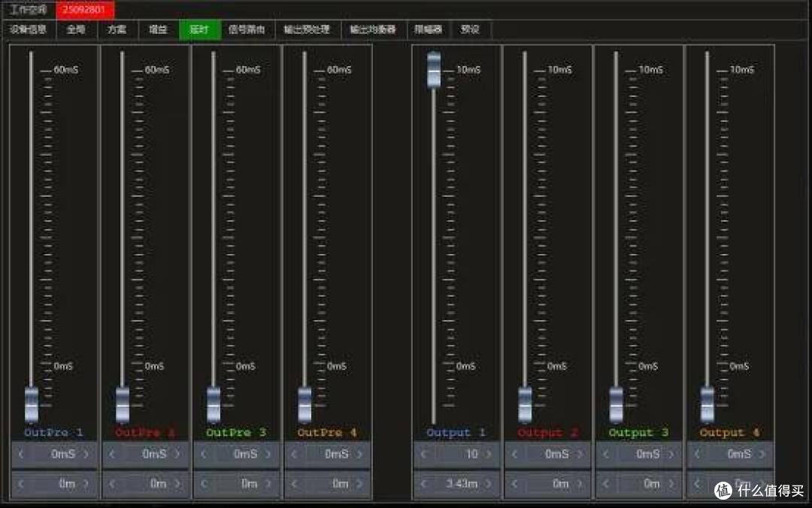Increase OutPre 1 distance with right arrow
Viewport: 812px width, 508px height.
pos(86,484)
